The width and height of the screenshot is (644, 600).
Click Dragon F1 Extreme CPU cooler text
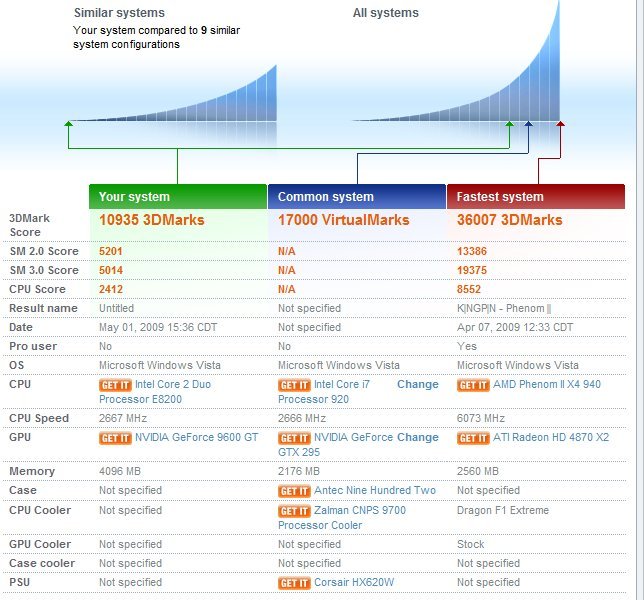(x=503, y=510)
